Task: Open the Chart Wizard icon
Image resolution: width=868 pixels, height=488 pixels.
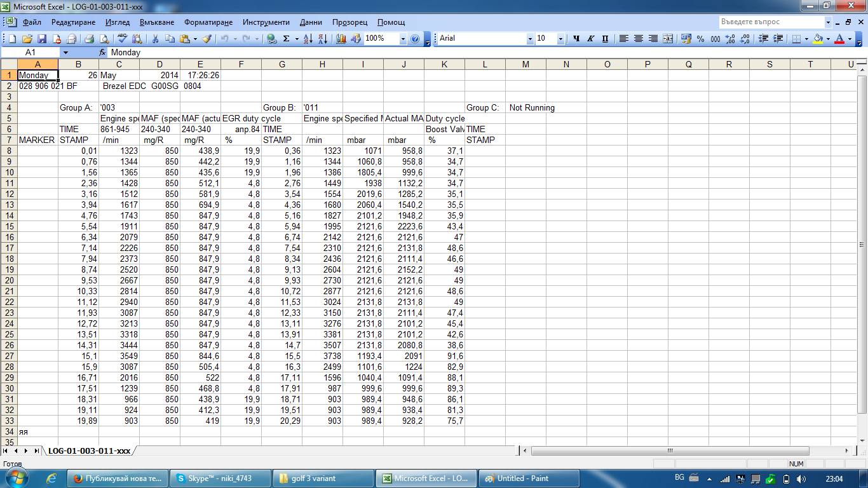Action: point(341,39)
